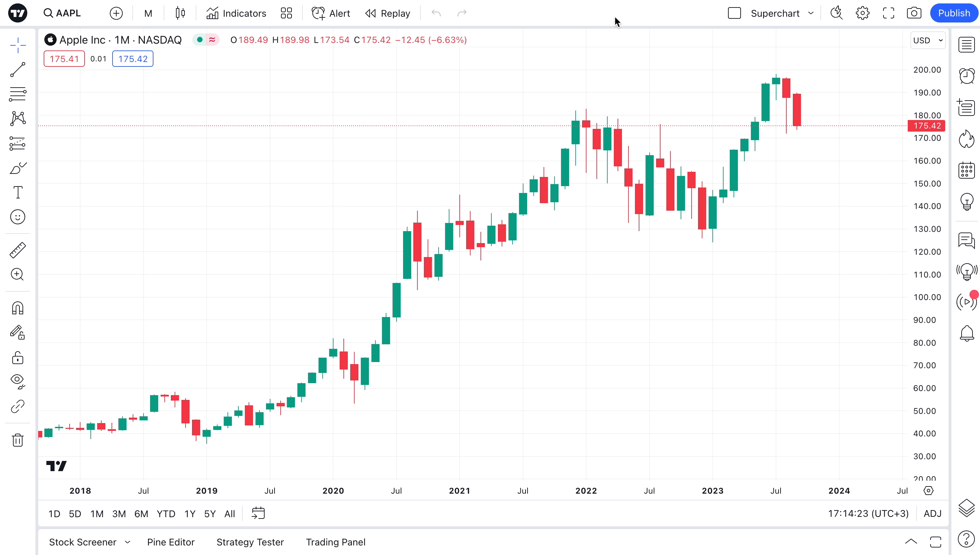Screen dimensions: 980x555
Task: Choose the brush drawing tool
Action: 17,168
